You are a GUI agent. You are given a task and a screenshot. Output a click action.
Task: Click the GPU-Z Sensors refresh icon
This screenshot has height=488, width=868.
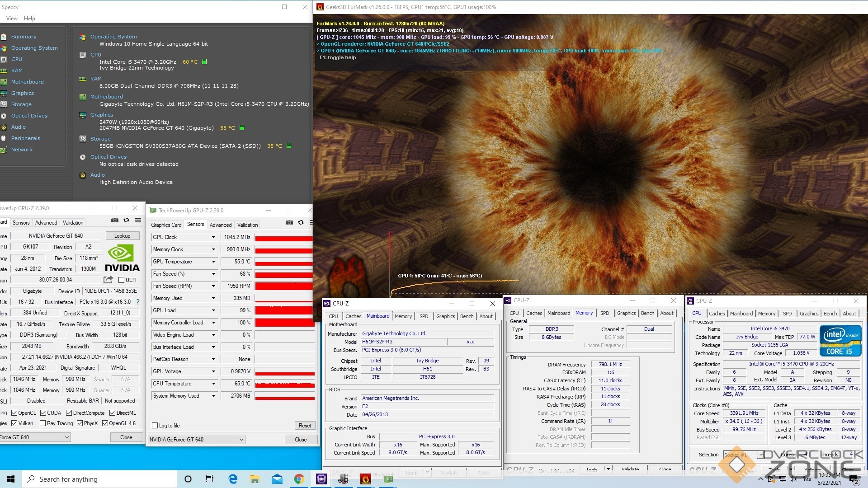(x=301, y=222)
